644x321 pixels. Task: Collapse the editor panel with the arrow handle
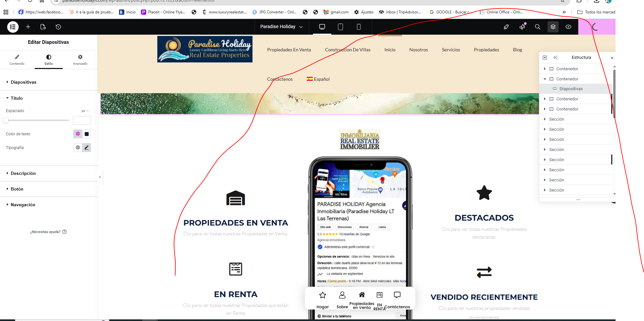tap(100, 177)
